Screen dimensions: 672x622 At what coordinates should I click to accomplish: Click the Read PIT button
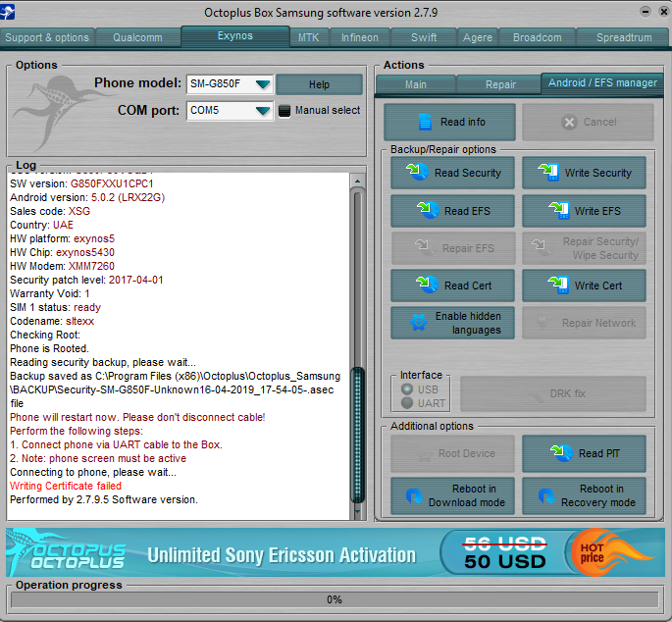(x=584, y=453)
